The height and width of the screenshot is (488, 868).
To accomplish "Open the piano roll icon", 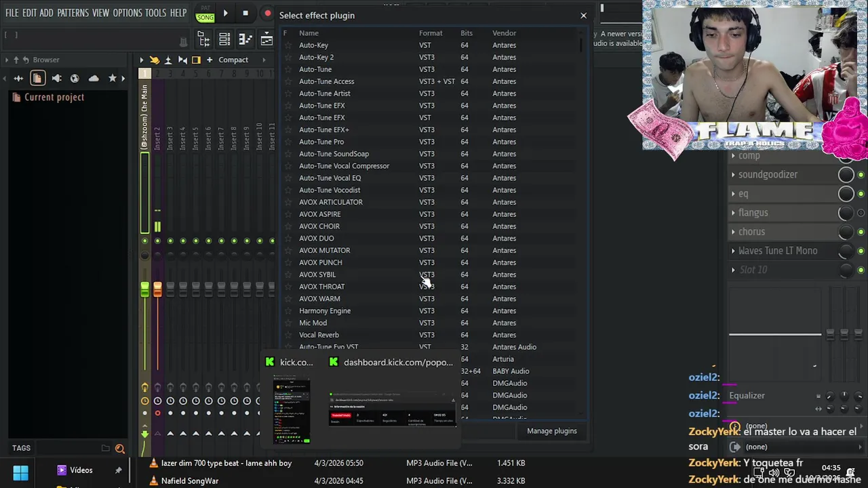I will pyautogui.click(x=245, y=39).
